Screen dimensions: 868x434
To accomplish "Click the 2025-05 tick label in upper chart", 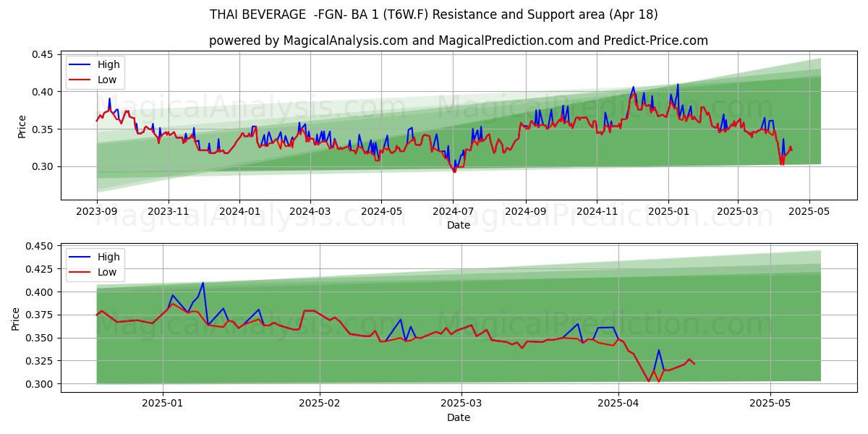I will click(809, 211).
